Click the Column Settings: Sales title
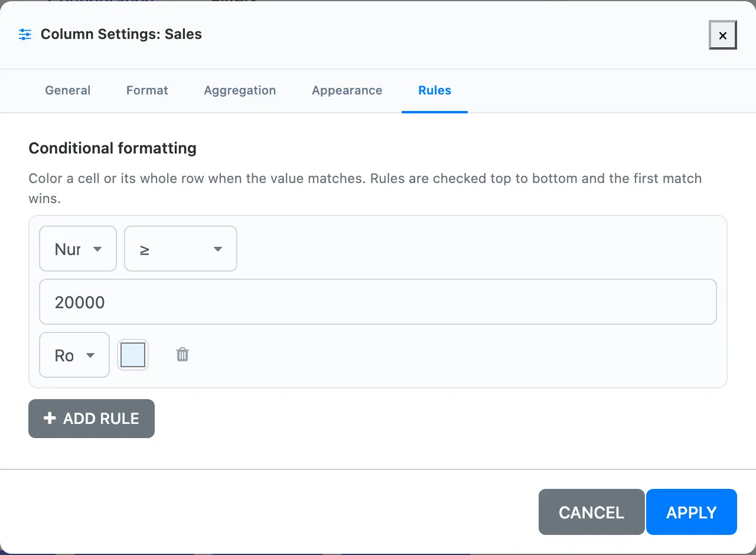The width and height of the screenshot is (756, 555). click(121, 34)
